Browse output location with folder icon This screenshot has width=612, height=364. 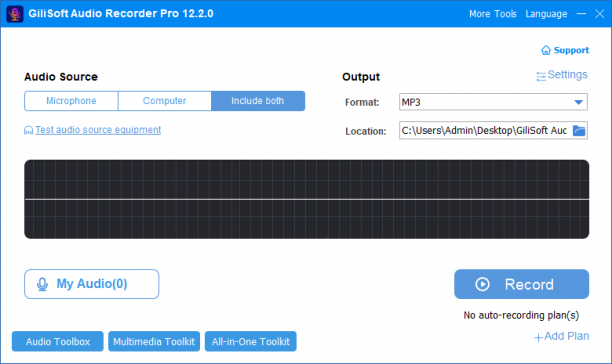[579, 130]
